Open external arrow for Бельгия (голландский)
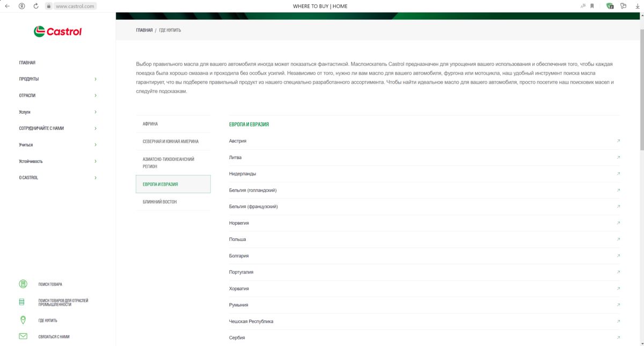Image resolution: width=644 pixels, height=346 pixels. (618, 190)
